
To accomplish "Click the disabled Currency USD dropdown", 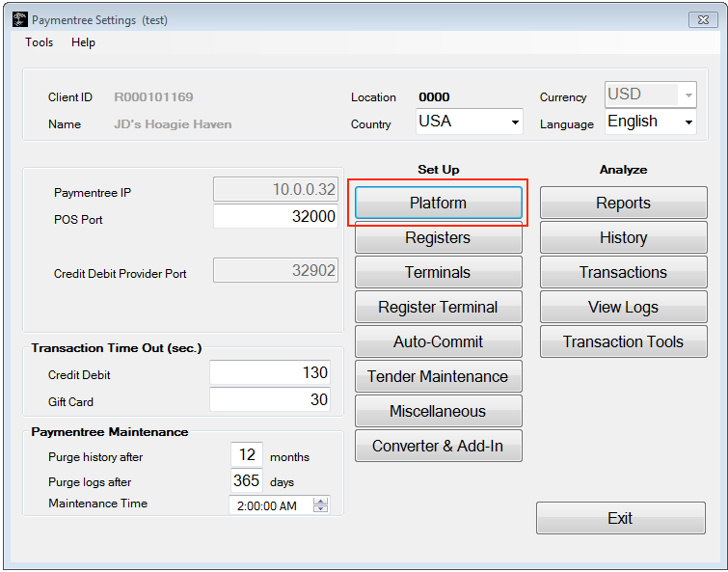I will 651,95.
